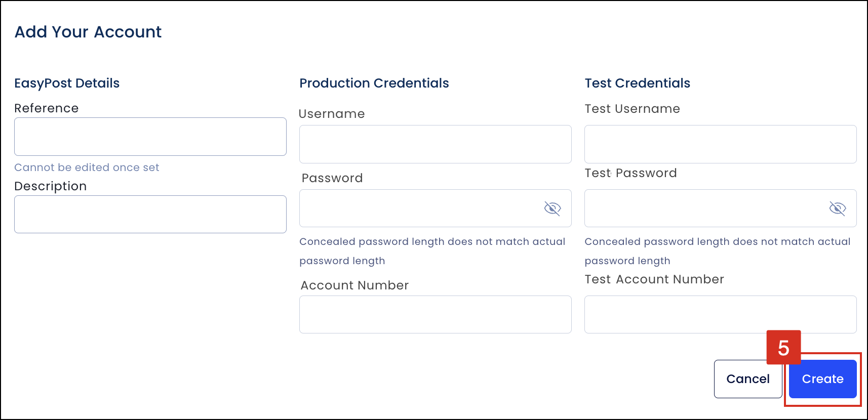Click the 'Cannot be edited once set' hint
Viewport: 868px width, 420px height.
click(x=87, y=167)
